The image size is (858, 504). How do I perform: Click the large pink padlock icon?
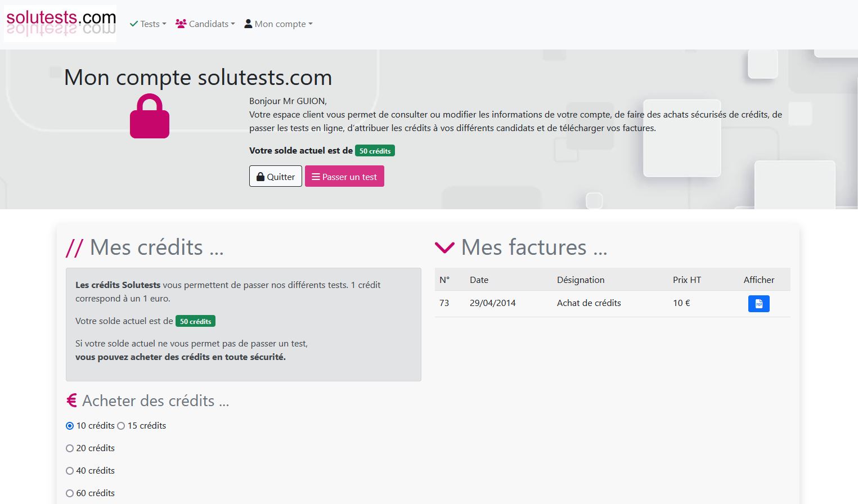[x=150, y=116]
